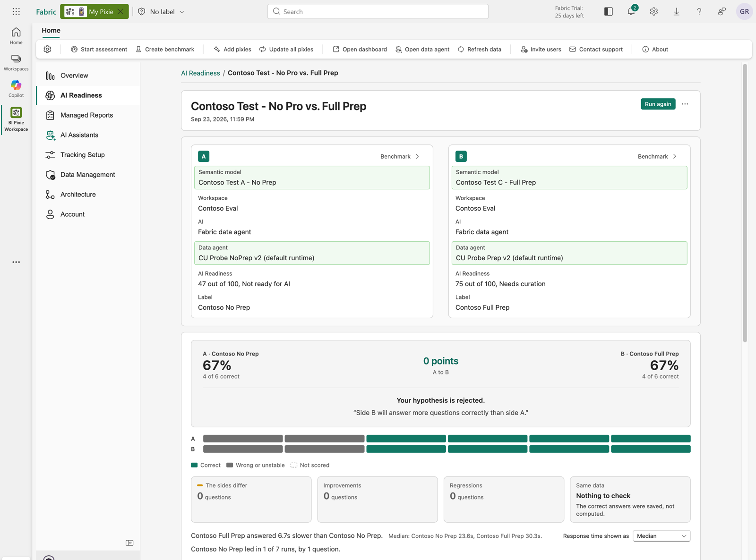Open the more options ellipsis beside Run again
Image resolution: width=756 pixels, height=560 pixels.
click(x=685, y=104)
